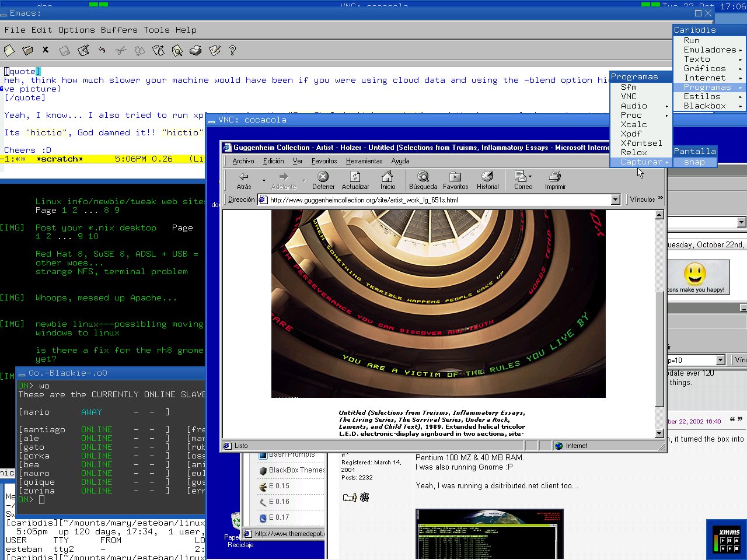This screenshot has width=747, height=560.
Task: Click the Adelante forward button in Internet Explorer
Action: tap(284, 180)
